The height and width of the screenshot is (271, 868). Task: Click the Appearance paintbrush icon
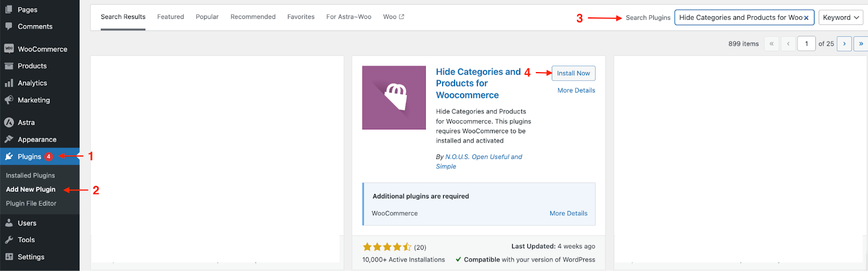coord(9,139)
